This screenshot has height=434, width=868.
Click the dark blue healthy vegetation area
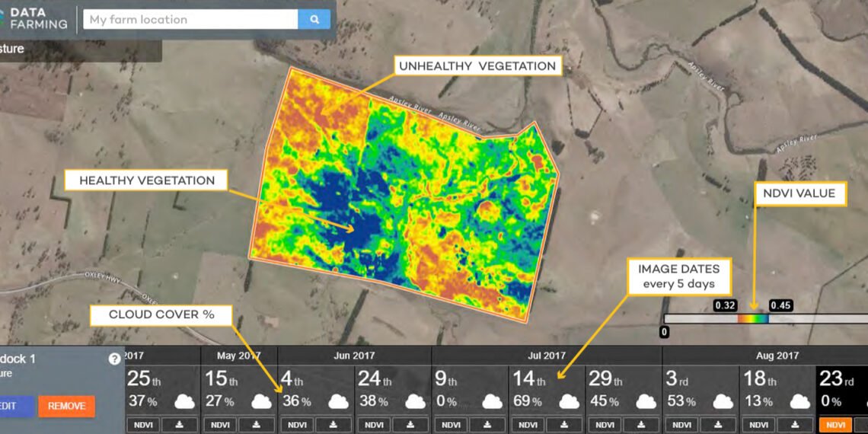354,227
